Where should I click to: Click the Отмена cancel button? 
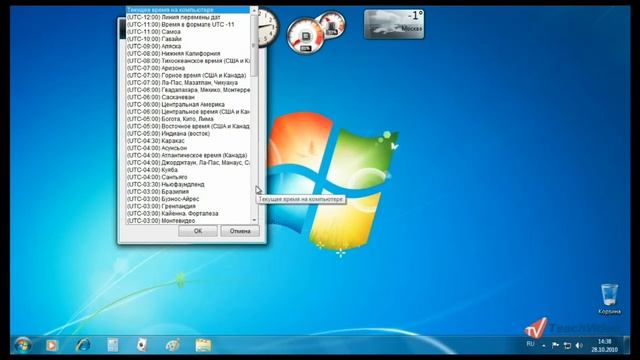[240, 231]
